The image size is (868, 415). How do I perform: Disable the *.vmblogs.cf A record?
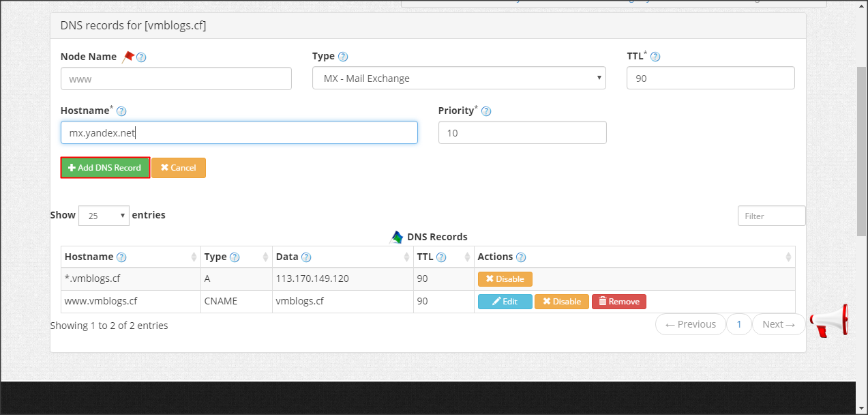505,279
